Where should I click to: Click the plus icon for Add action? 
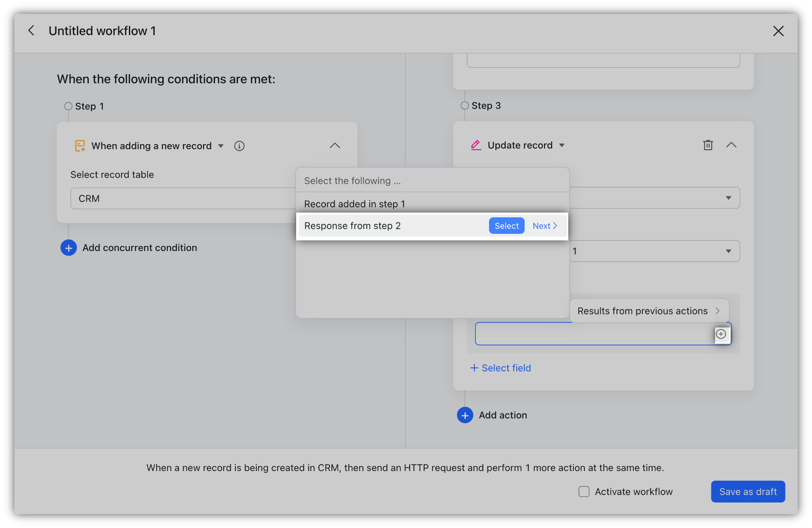[465, 415]
